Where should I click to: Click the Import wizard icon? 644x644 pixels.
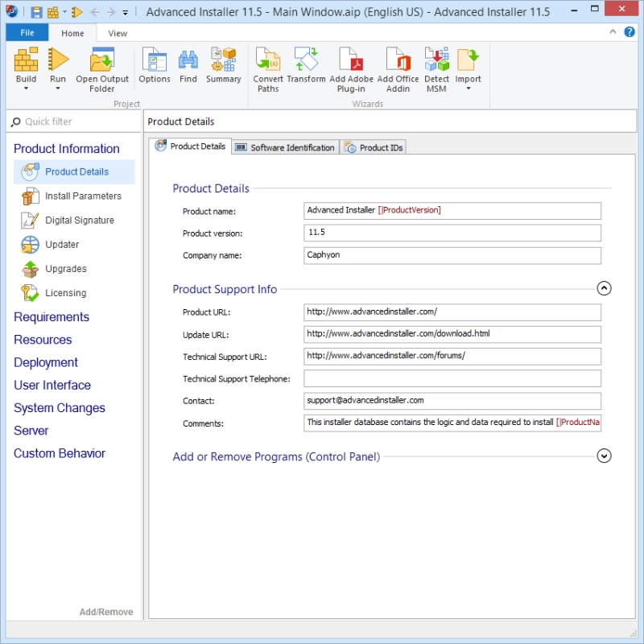click(x=469, y=59)
